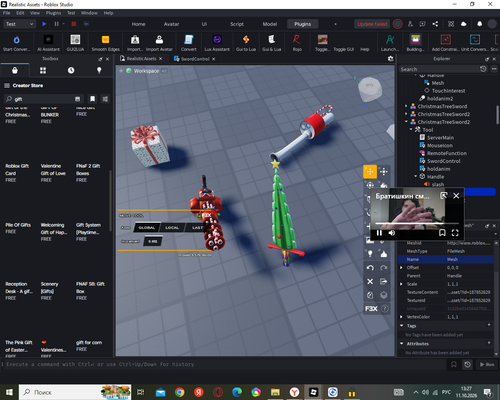Expand the VertexColor property
This screenshot has width=500, height=400.
[x=401, y=317]
